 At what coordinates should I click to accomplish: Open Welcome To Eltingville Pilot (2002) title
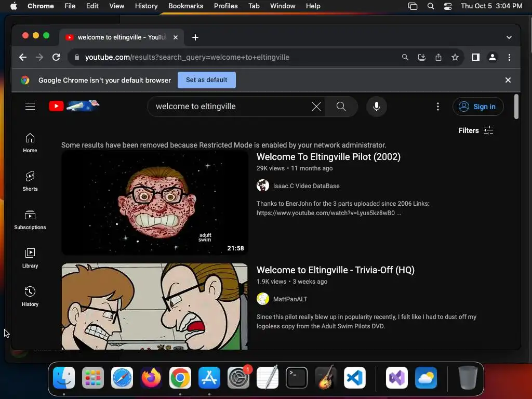(x=328, y=157)
